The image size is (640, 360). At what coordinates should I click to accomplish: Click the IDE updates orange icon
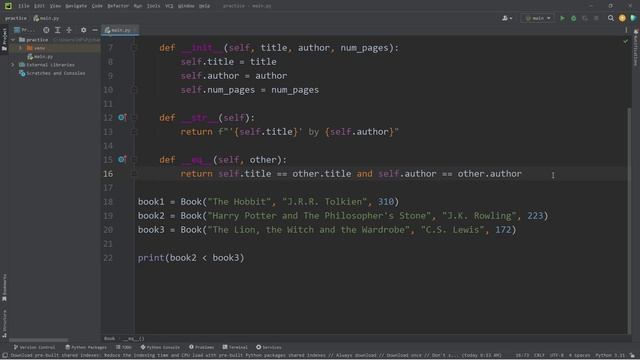[x=622, y=18]
